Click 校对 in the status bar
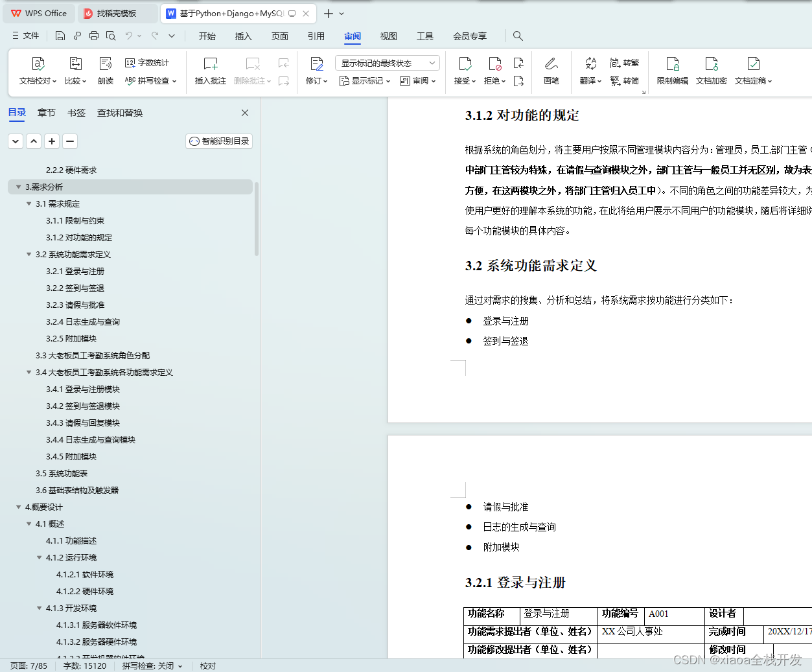The height and width of the screenshot is (672, 812). pos(207,666)
